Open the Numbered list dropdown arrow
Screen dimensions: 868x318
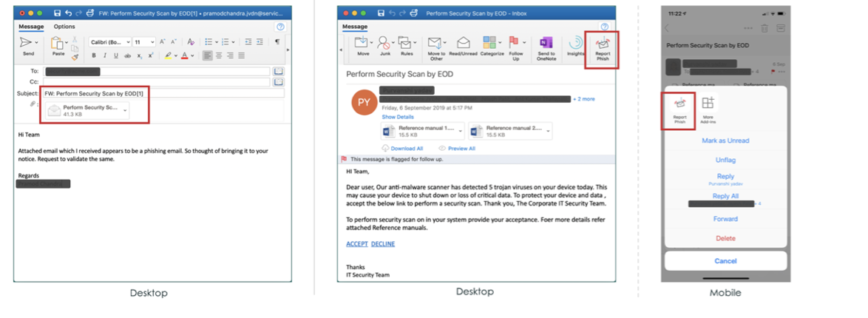[x=232, y=42]
